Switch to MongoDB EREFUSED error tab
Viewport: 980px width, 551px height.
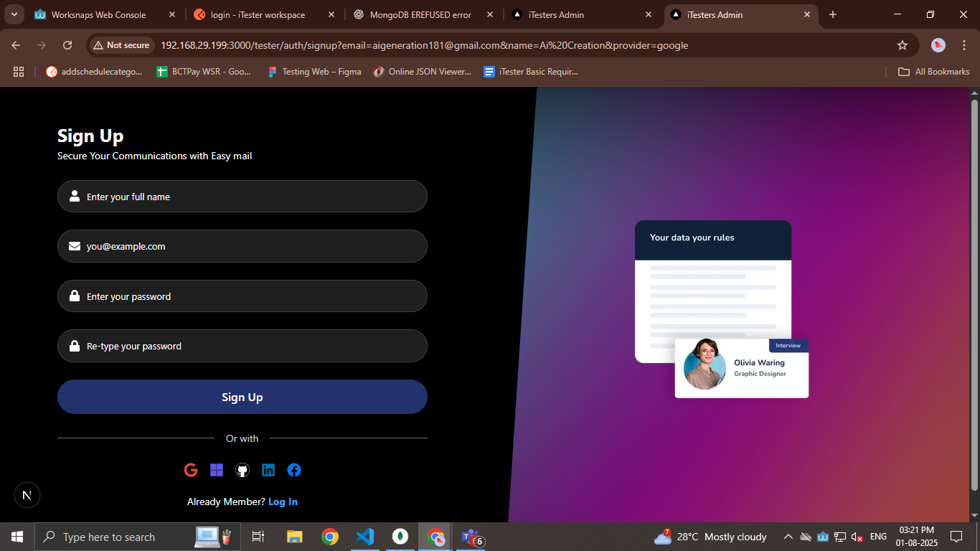pos(421,14)
